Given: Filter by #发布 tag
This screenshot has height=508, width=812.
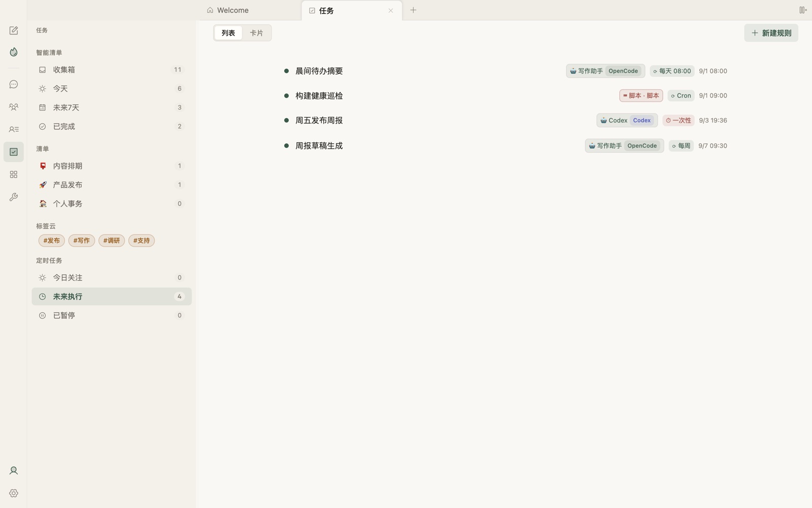Looking at the screenshot, I should click(x=51, y=241).
